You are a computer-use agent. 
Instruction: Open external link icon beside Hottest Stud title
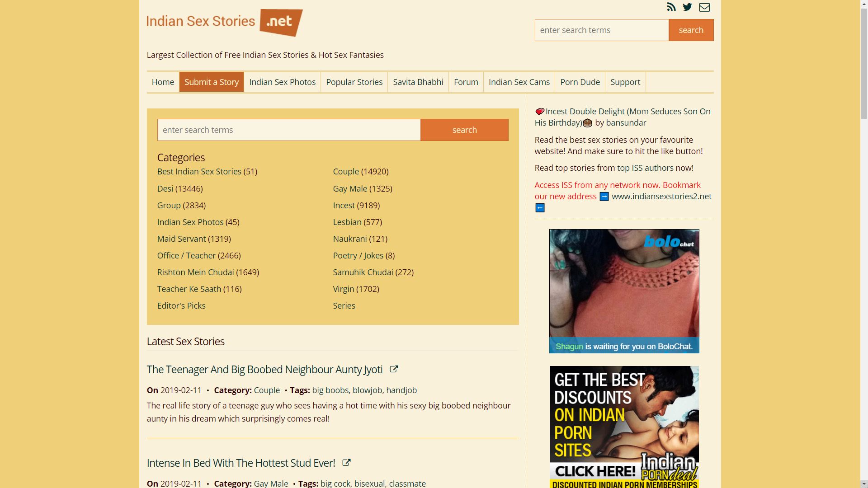tap(346, 463)
